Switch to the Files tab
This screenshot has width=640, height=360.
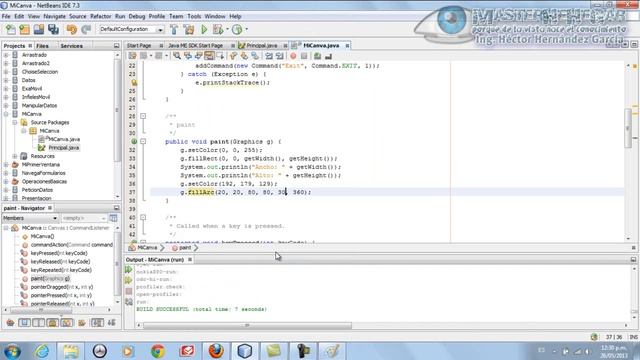(42, 46)
